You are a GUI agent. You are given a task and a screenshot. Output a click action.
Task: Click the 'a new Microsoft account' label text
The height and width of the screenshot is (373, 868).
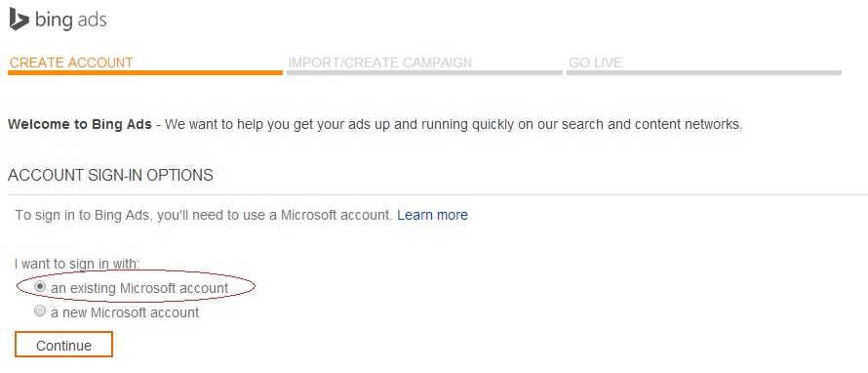(125, 312)
